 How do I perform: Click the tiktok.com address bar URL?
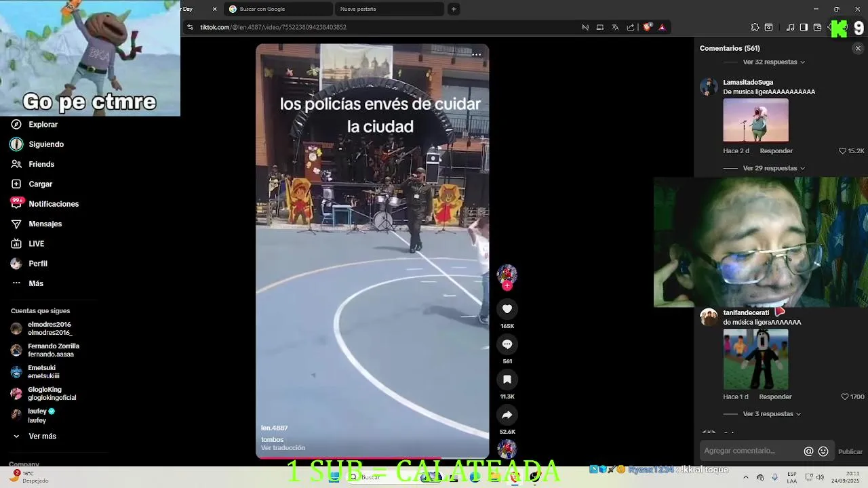pyautogui.click(x=273, y=27)
